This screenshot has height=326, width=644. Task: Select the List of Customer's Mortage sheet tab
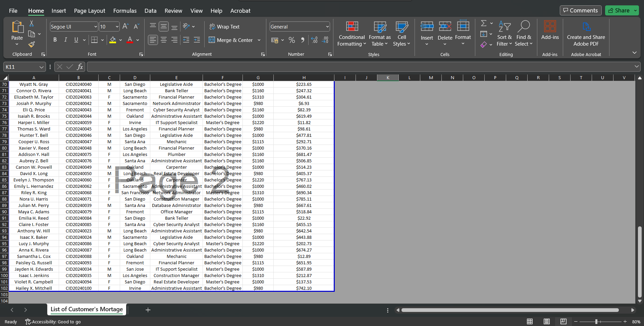(x=87, y=309)
